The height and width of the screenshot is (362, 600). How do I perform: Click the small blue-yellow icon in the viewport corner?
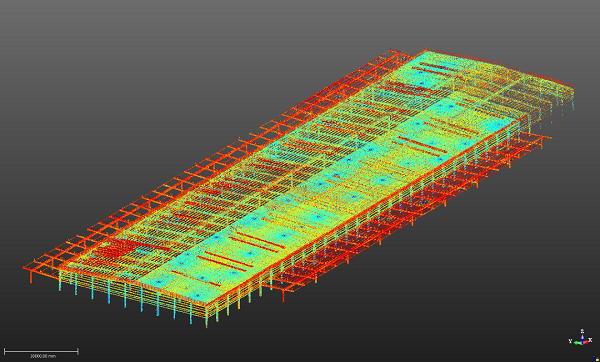596,359
